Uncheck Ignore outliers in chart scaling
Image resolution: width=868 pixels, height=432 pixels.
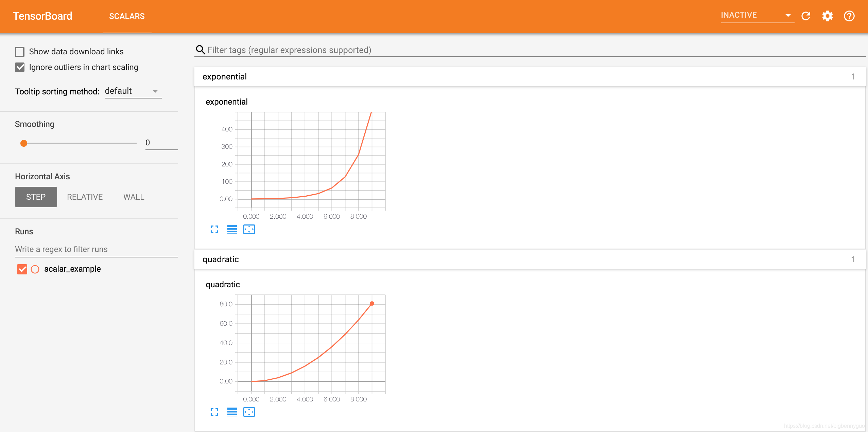coord(20,67)
